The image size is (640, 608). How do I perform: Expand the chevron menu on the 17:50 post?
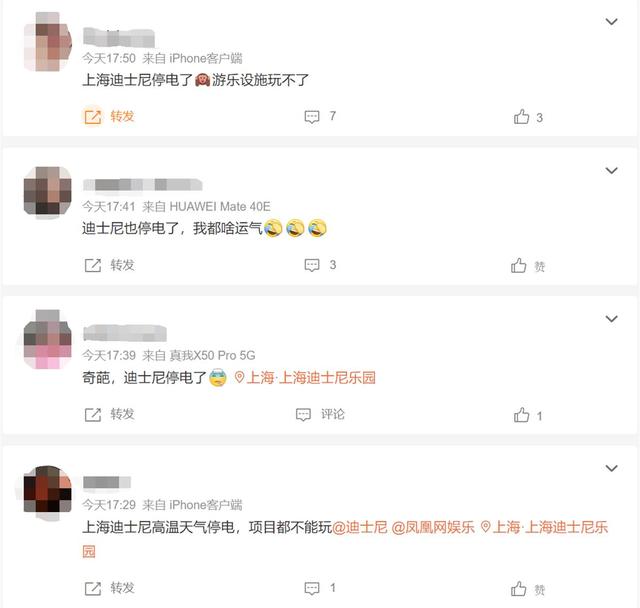coord(611,22)
